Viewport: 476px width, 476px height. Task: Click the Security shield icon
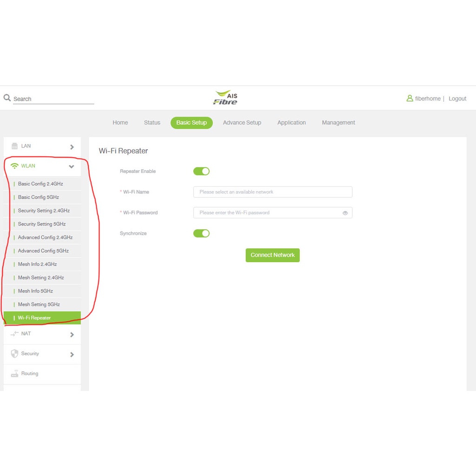(x=14, y=354)
